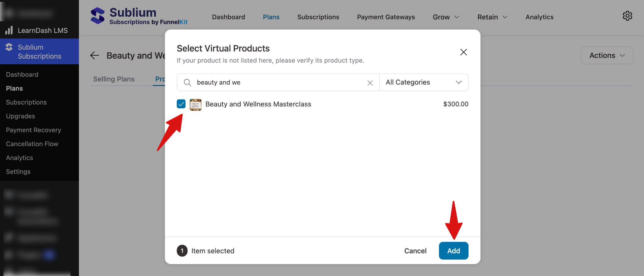Open the All Categories dropdown
Screen dimensions: 644x276
(424, 82)
